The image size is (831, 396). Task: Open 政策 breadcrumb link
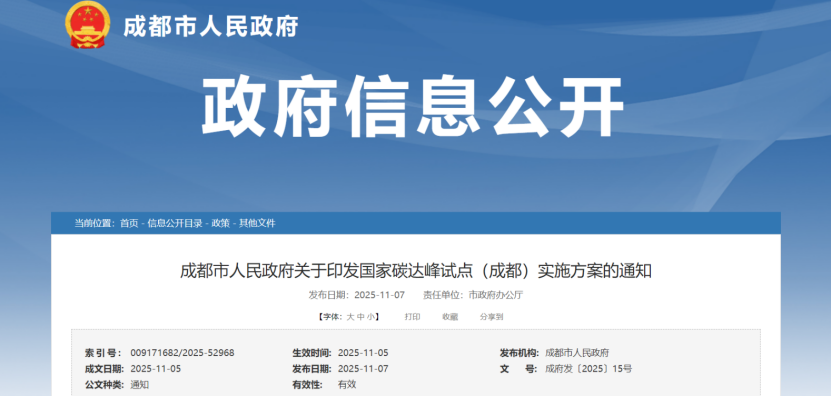(x=221, y=223)
